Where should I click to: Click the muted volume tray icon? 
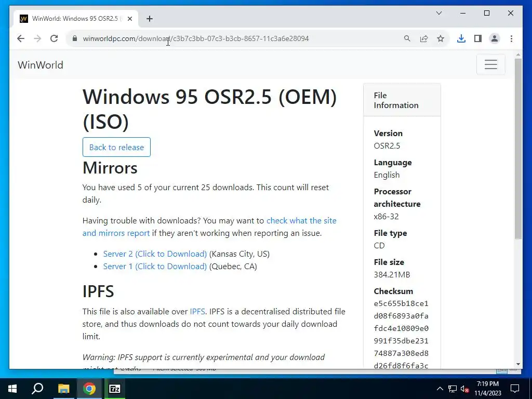tap(464, 389)
